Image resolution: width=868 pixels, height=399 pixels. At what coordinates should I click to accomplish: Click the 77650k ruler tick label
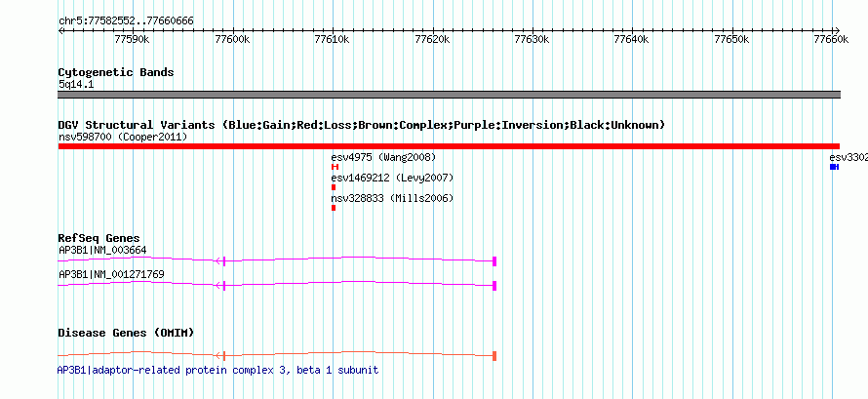pos(731,39)
